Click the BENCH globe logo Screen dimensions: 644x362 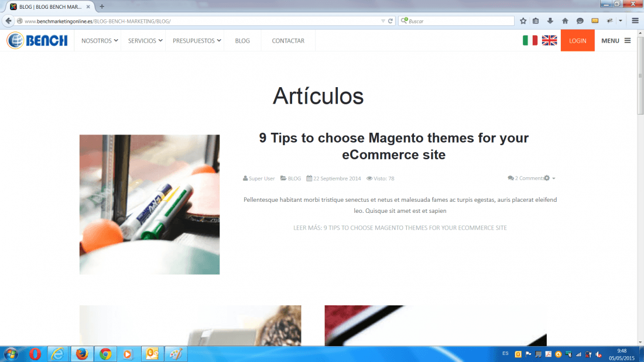37,40
